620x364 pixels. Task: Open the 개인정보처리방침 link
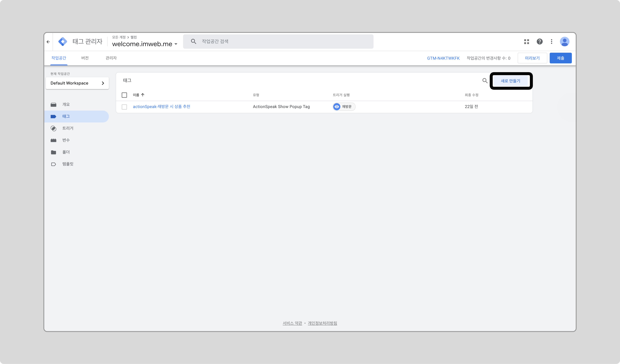[x=322, y=323]
